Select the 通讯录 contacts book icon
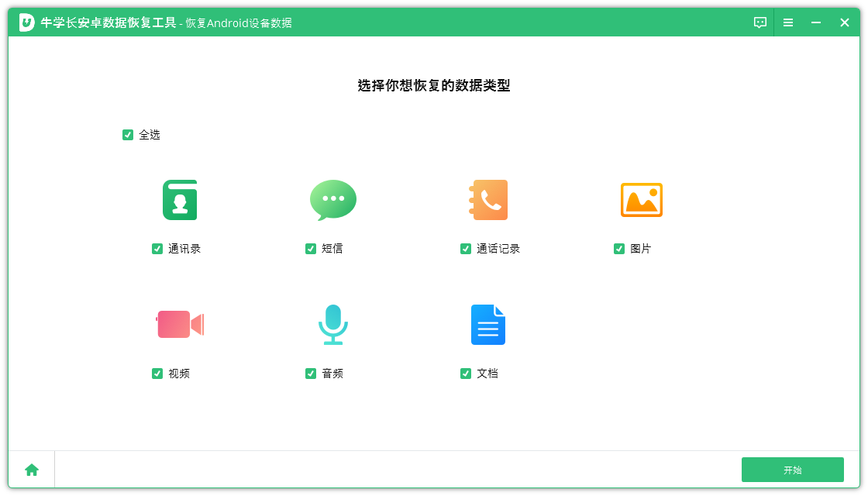This screenshot has width=868, height=496. click(178, 199)
